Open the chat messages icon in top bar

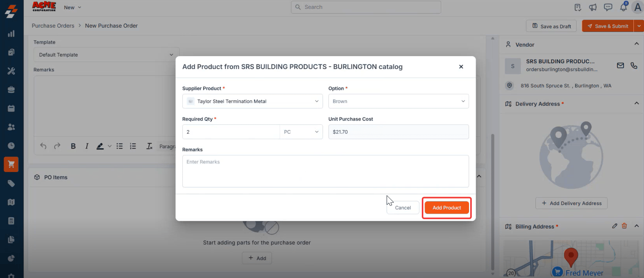(x=608, y=7)
